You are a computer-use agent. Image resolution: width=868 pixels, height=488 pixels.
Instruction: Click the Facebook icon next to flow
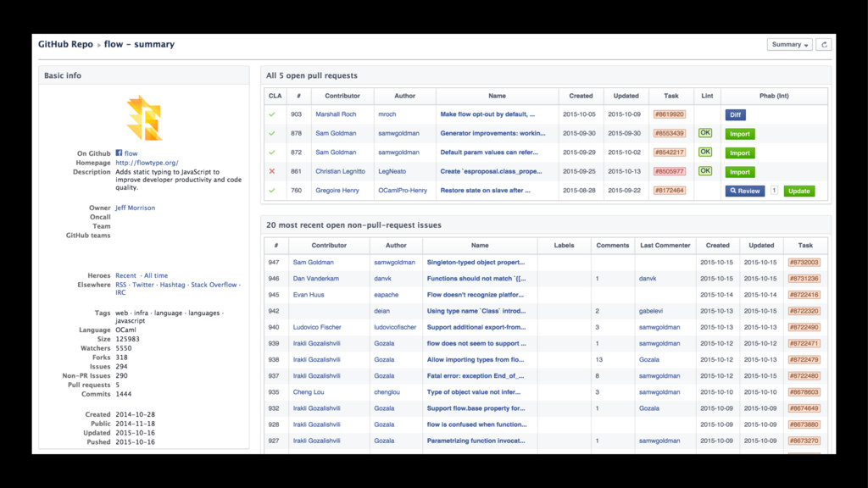pyautogui.click(x=119, y=152)
